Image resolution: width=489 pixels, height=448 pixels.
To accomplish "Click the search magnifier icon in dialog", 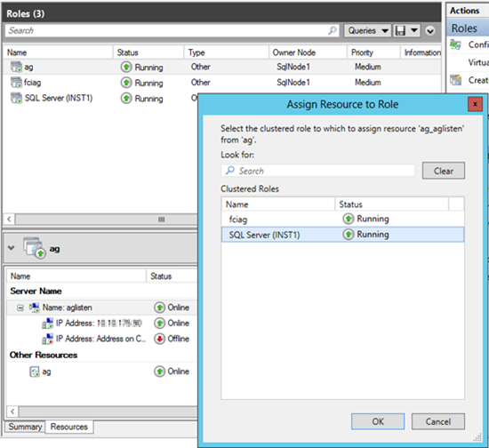I will tap(230, 170).
